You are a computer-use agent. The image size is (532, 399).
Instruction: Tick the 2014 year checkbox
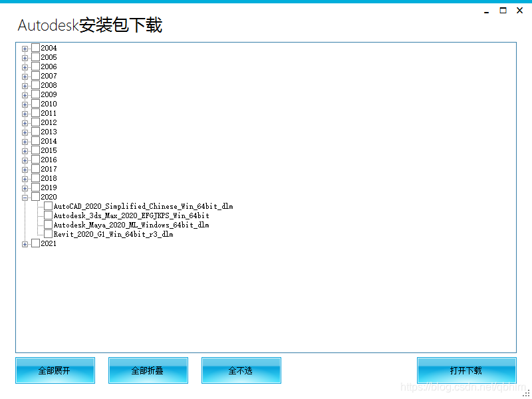click(x=36, y=140)
